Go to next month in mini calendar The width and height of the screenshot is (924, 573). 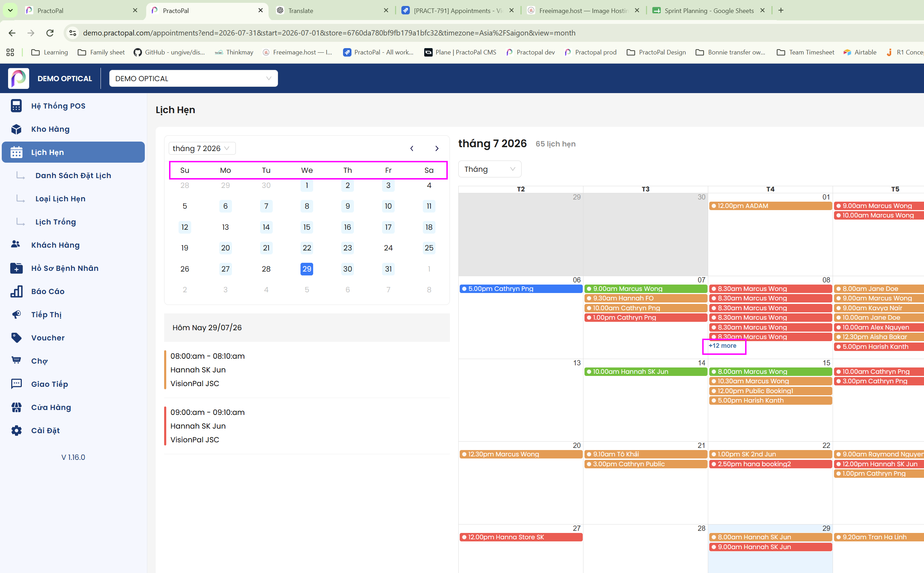tap(437, 149)
